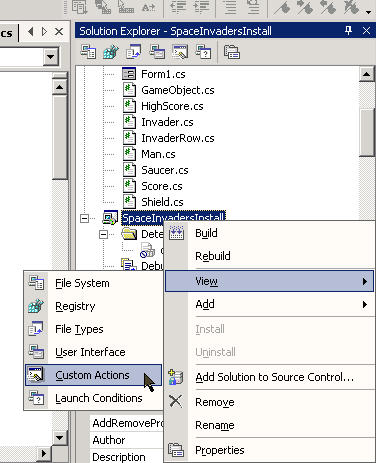
Task: Select Invader.cs file
Action: coord(167,122)
